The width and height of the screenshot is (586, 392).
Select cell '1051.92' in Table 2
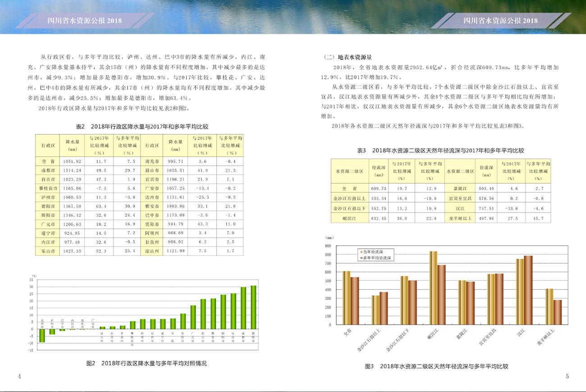(72, 161)
